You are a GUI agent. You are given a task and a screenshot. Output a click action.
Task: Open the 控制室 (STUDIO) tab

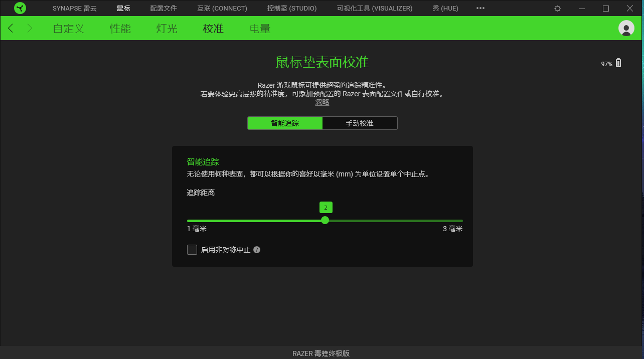pos(292,8)
